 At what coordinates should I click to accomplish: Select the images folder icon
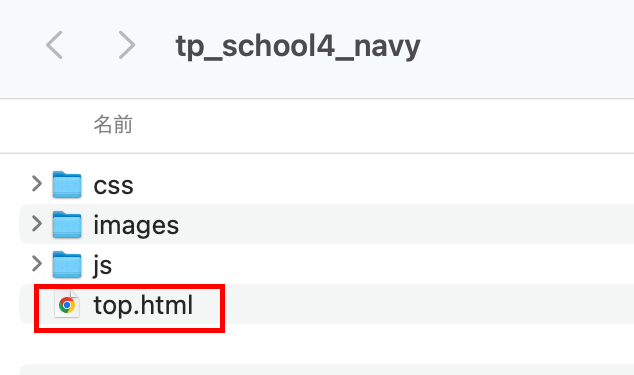click(x=67, y=225)
